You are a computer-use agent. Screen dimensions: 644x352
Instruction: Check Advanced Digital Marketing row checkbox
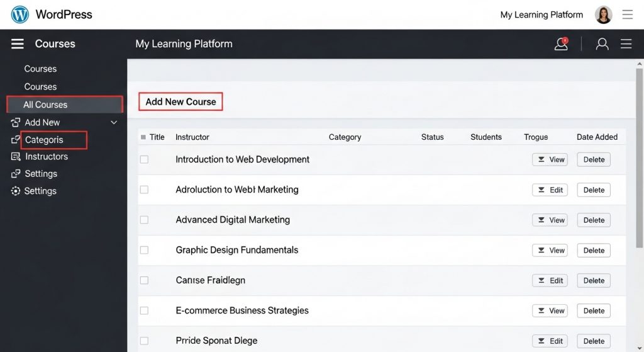(x=144, y=220)
